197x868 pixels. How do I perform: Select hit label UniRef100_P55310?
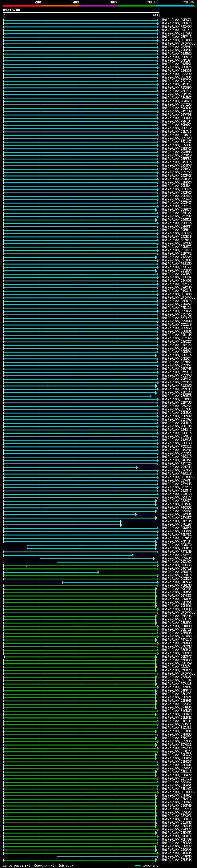click(x=177, y=382)
